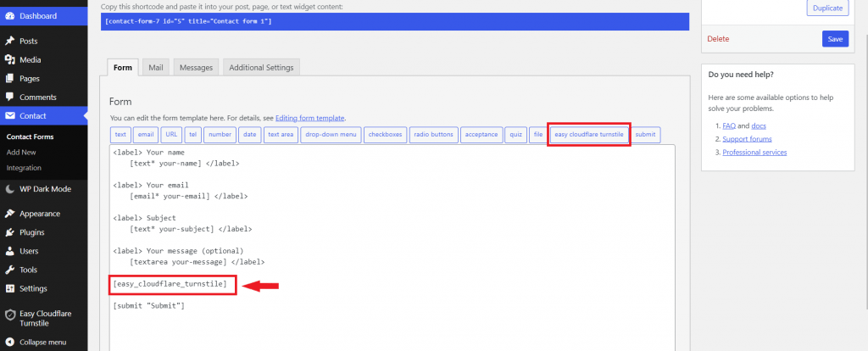Insert a quiz tag
This screenshot has height=351, width=868.
coord(516,135)
